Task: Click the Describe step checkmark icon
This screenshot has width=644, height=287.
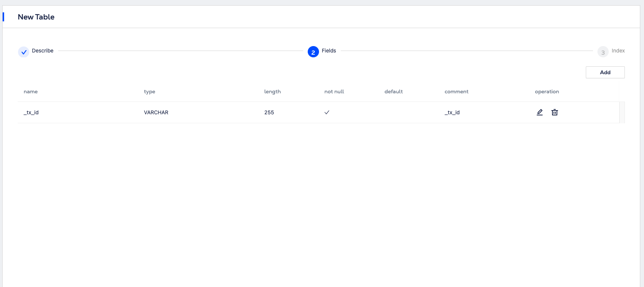Action: [x=24, y=52]
